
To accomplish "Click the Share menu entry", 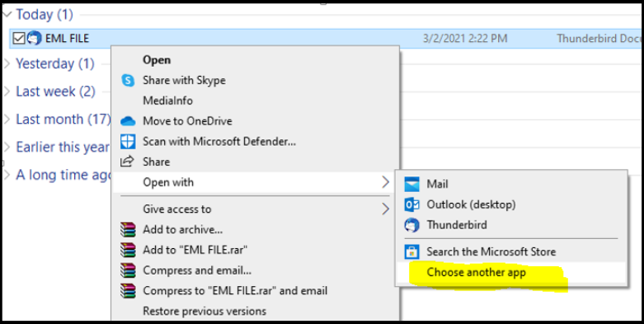I will click(156, 162).
